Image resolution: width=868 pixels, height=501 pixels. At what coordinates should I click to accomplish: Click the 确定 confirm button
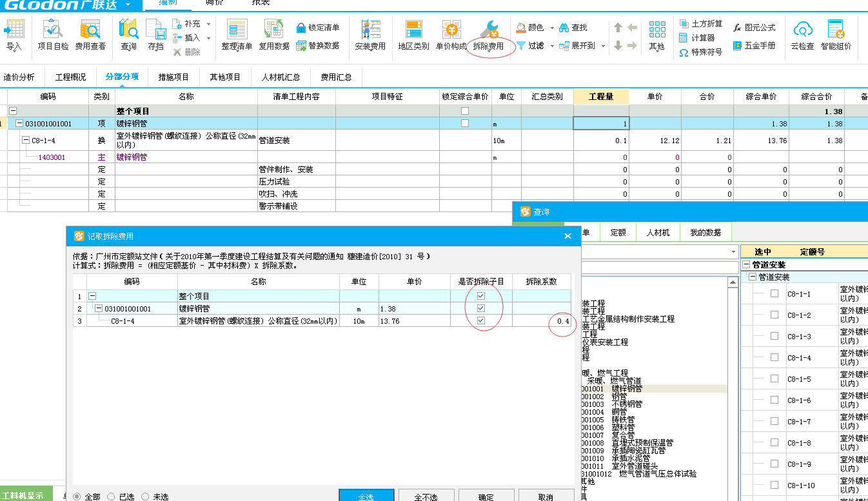pyautogui.click(x=486, y=495)
